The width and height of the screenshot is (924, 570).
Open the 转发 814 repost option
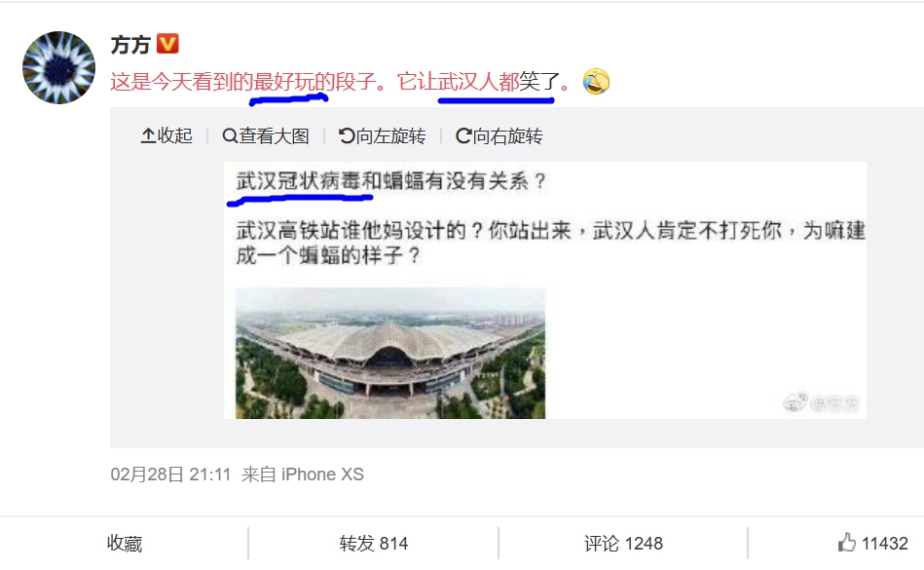pyautogui.click(x=374, y=544)
